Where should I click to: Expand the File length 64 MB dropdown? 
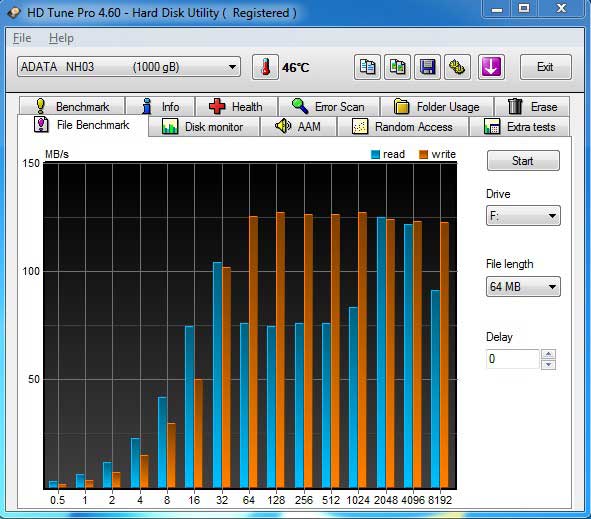pos(523,287)
